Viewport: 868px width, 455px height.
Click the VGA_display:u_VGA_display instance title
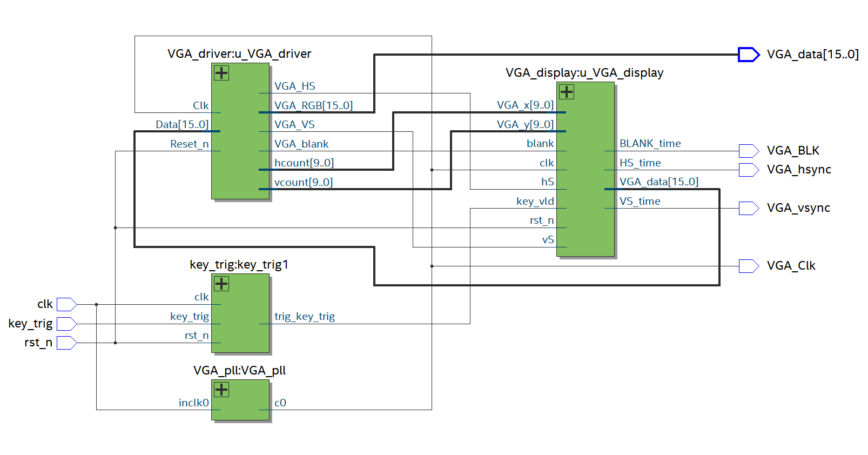pos(584,72)
